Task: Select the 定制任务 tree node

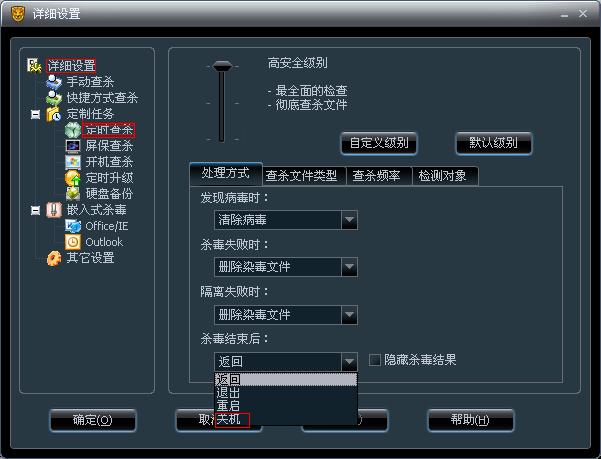Action: click(x=90, y=114)
